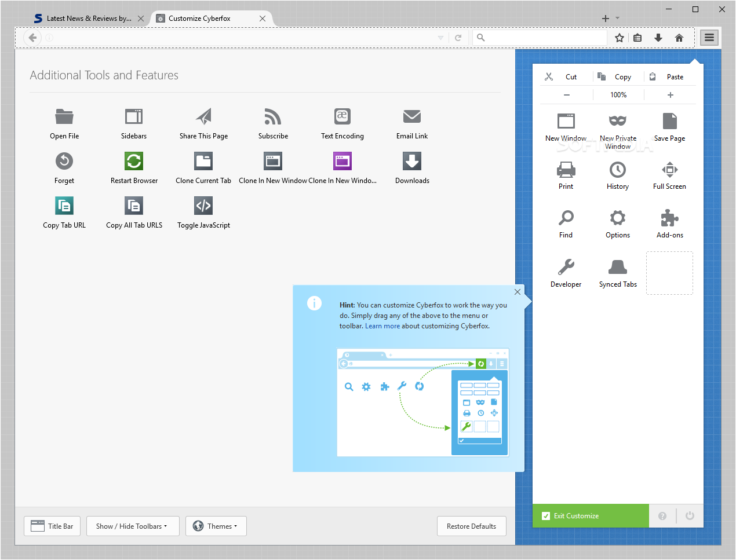Click the home toolbar icon
This screenshot has height=560, width=736.
679,38
